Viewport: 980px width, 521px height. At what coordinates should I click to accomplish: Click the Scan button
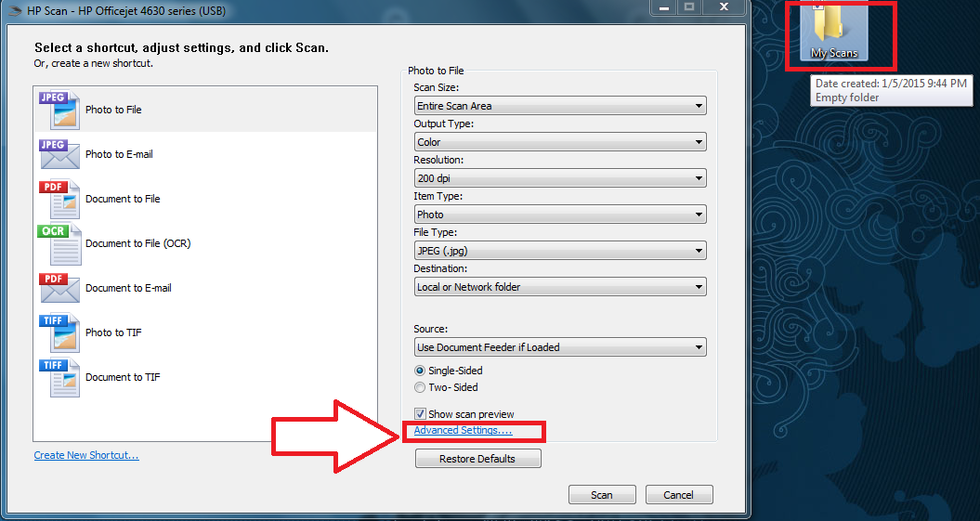(602, 495)
